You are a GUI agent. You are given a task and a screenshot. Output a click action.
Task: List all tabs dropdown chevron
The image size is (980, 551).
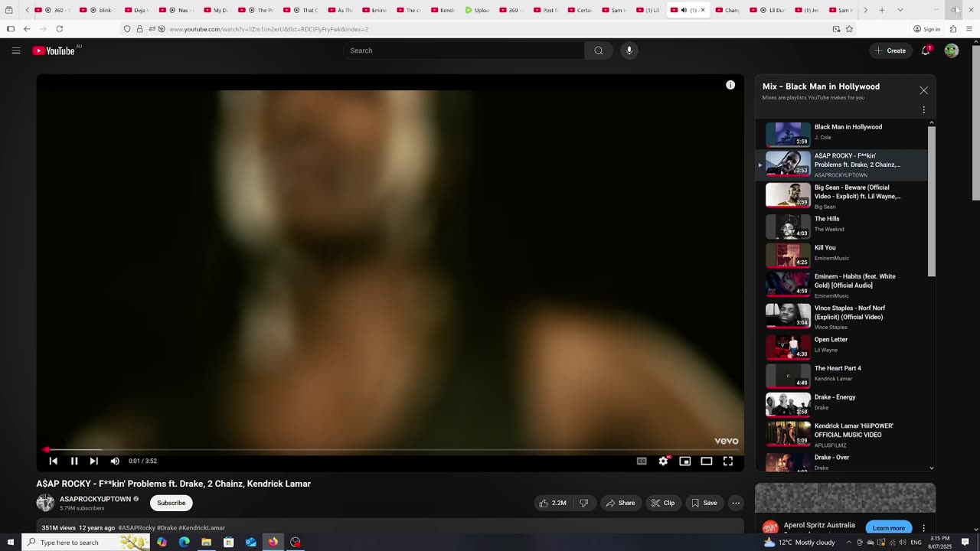(900, 10)
